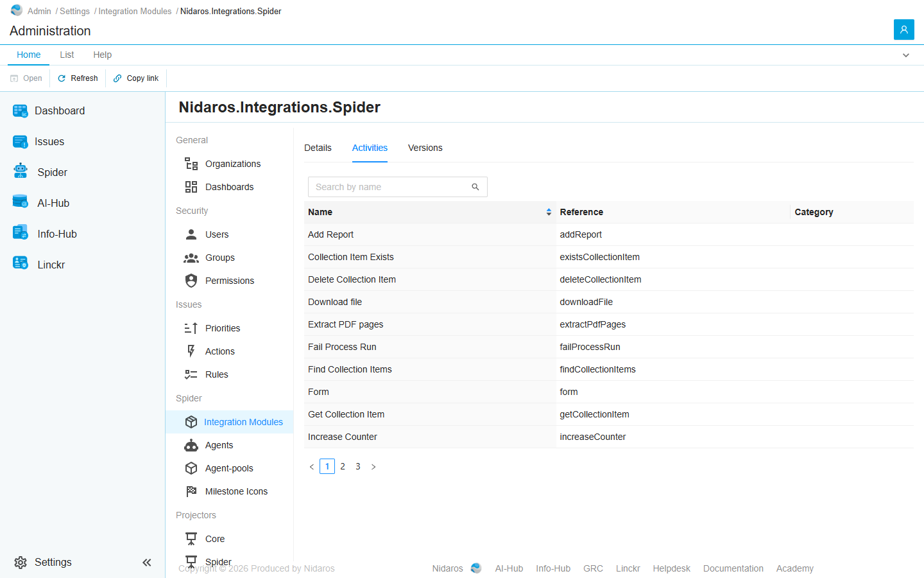
Task: Select the Download file row
Action: [x=609, y=302]
